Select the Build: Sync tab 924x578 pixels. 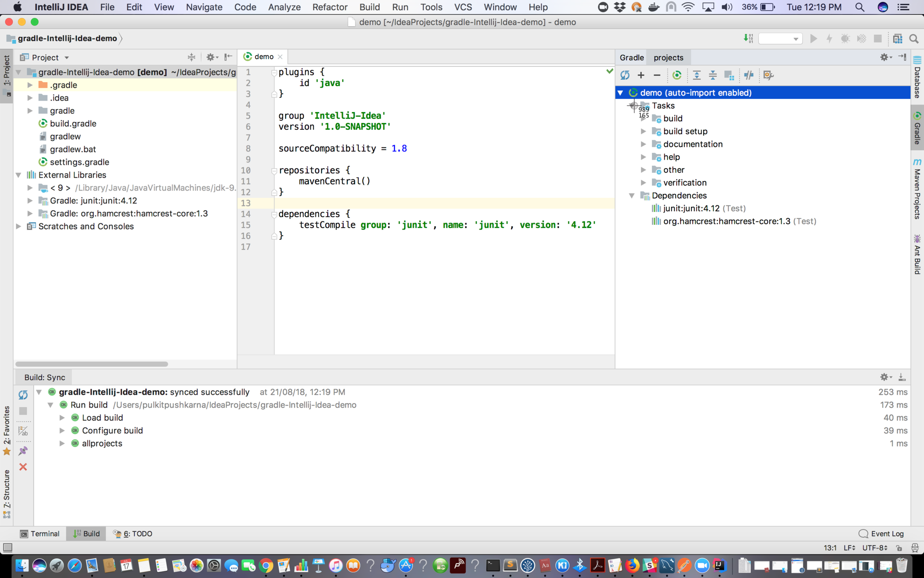44,377
